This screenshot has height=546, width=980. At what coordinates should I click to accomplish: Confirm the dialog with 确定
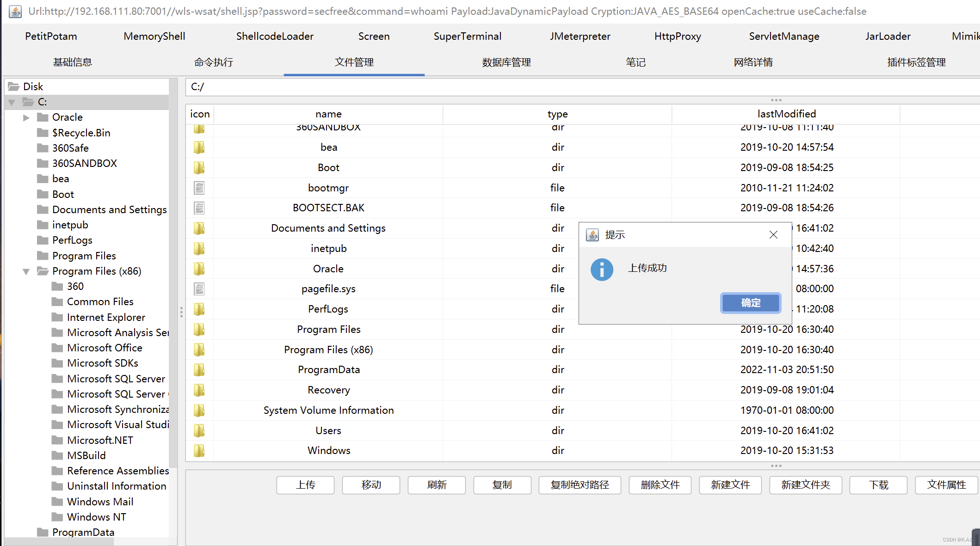tap(750, 303)
